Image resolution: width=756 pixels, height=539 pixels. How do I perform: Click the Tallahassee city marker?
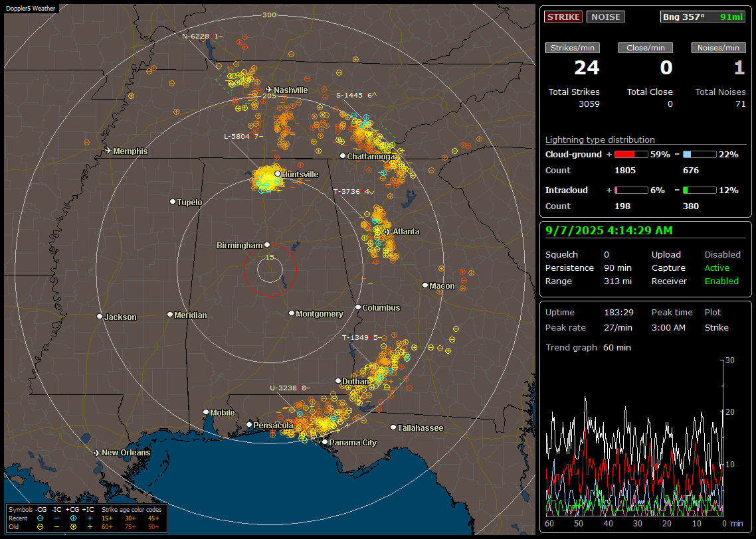[x=393, y=427]
